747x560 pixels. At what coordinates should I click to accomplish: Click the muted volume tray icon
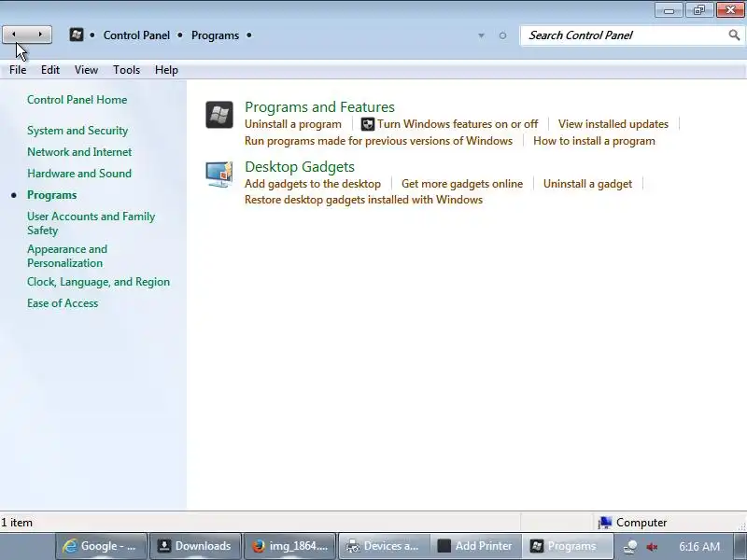652,547
